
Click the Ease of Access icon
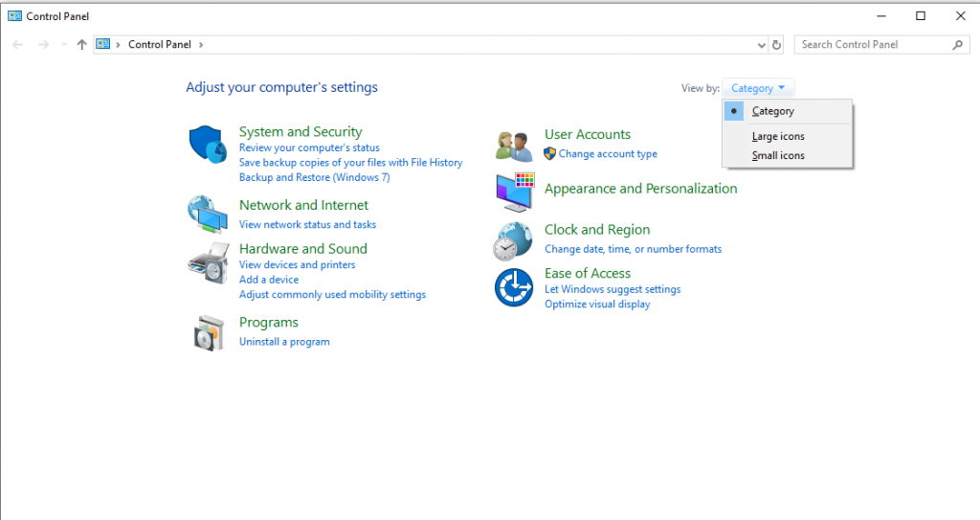(x=514, y=287)
